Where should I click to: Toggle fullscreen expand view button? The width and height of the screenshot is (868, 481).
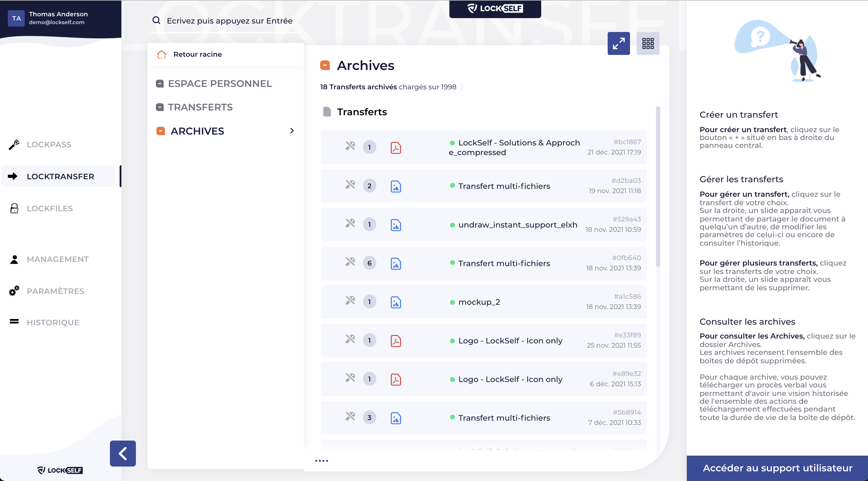pos(619,43)
